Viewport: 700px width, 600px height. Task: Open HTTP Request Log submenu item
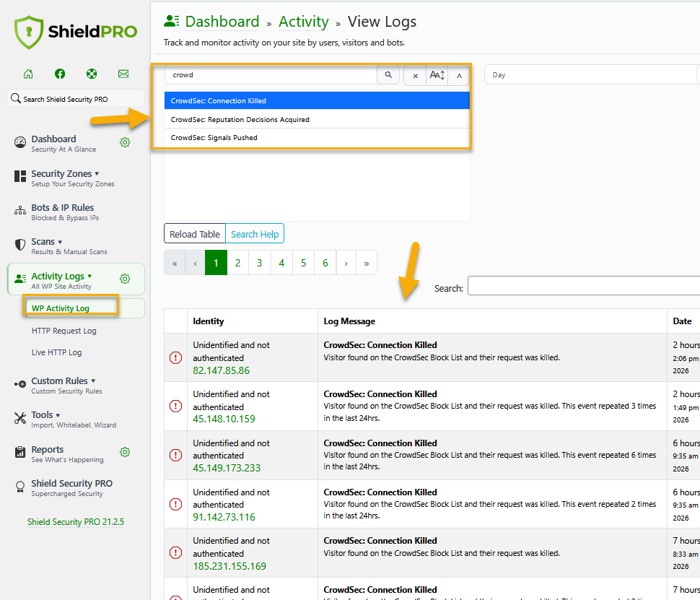[x=64, y=331]
